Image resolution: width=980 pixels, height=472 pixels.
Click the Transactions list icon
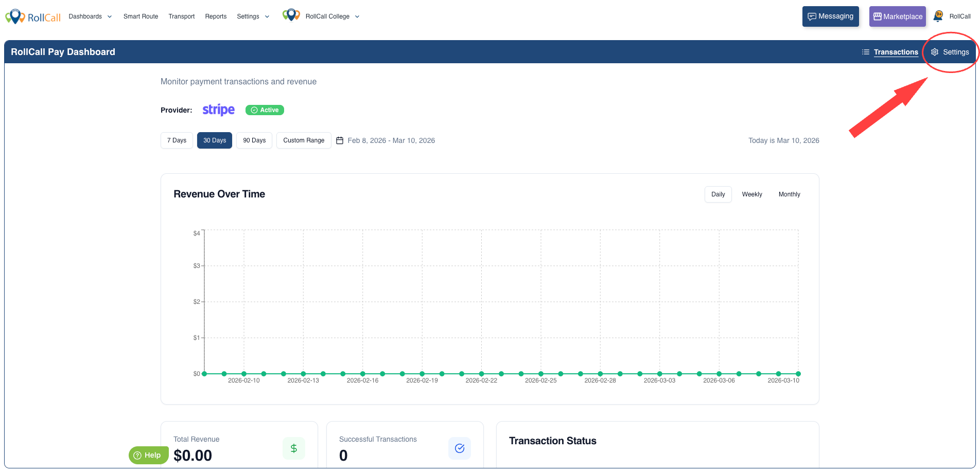(866, 52)
